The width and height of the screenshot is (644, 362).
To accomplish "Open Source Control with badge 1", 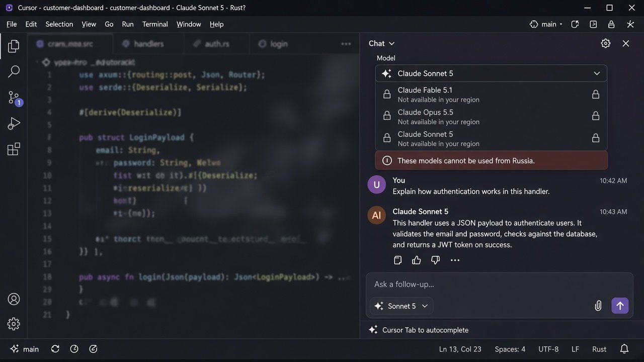I will point(15,98).
